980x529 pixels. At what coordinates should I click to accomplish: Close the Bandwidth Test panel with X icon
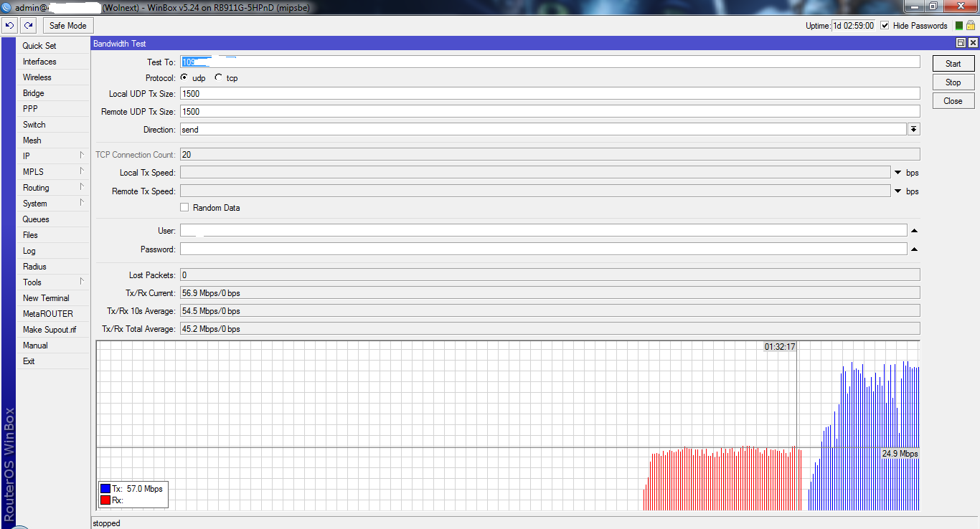pyautogui.click(x=972, y=44)
